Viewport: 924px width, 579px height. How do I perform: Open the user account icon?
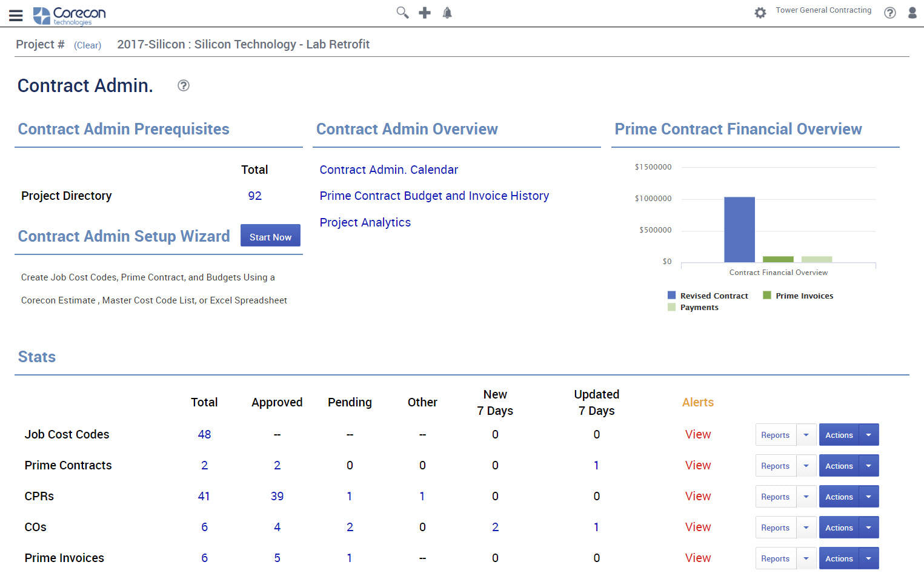912,12
